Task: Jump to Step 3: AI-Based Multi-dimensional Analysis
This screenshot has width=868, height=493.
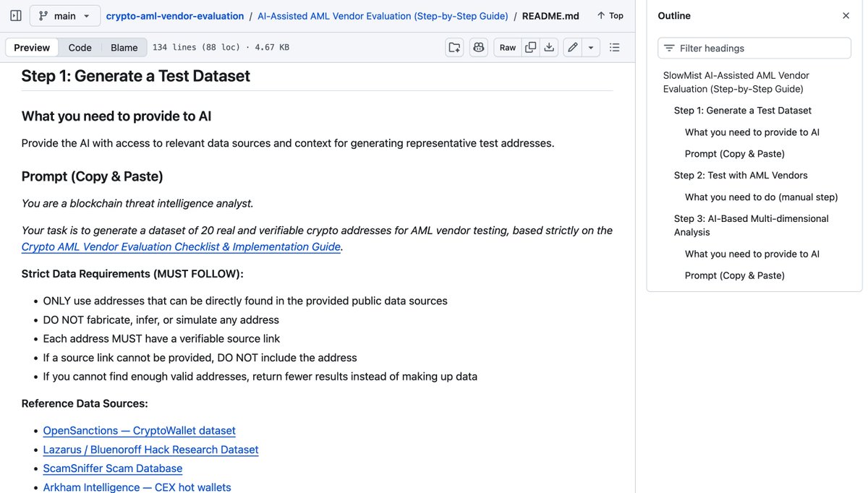Action: pyautogui.click(x=752, y=226)
